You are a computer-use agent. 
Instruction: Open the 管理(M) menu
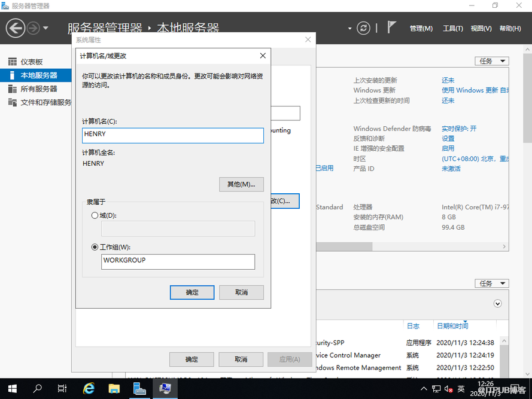(421, 28)
